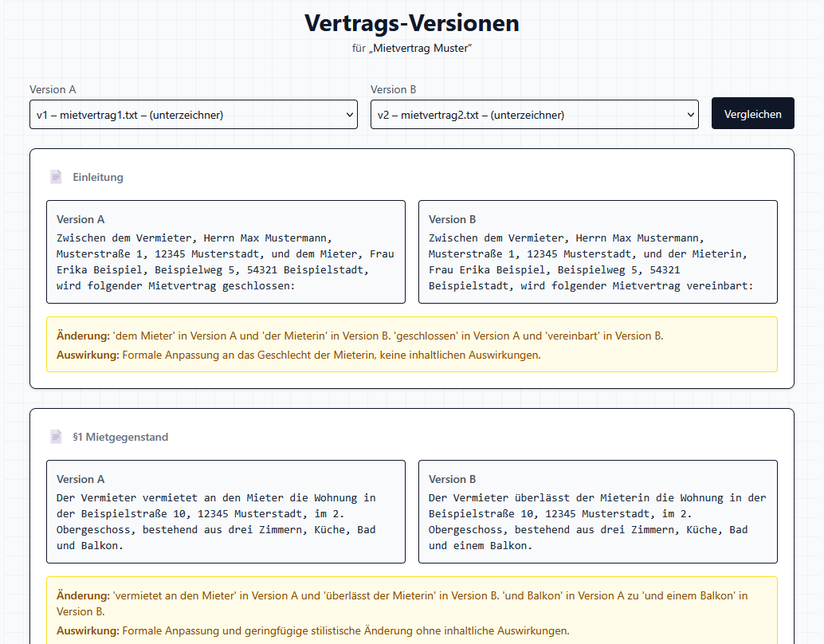Click the Vergleichen button
Screen dimensions: 824x644
click(x=752, y=113)
